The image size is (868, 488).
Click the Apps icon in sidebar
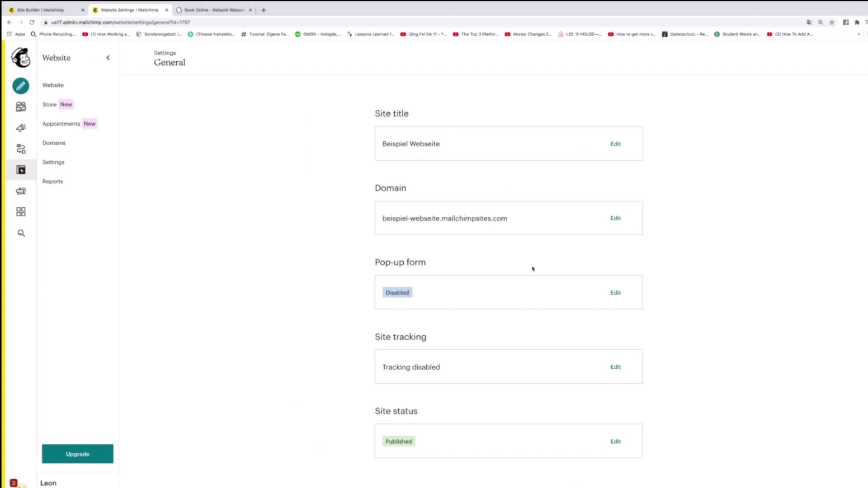click(x=21, y=211)
